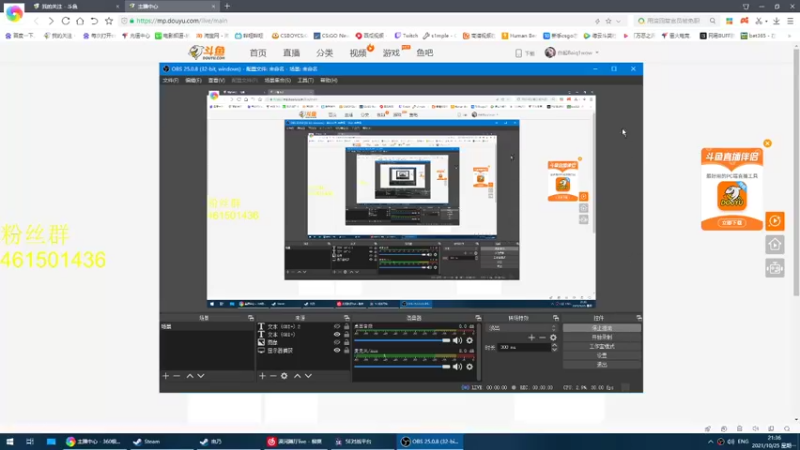Click the browser address bar URL
This screenshot has width=800, height=450.
point(182,21)
